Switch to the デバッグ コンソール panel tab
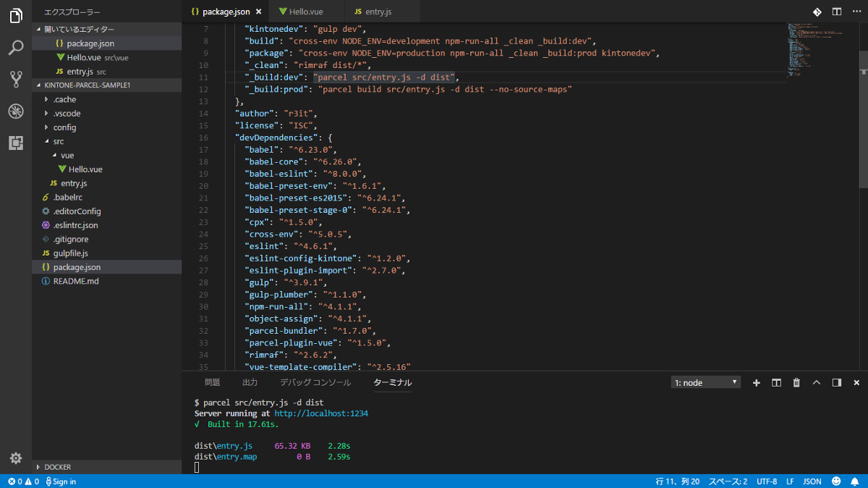This screenshot has width=868, height=488. [x=315, y=382]
